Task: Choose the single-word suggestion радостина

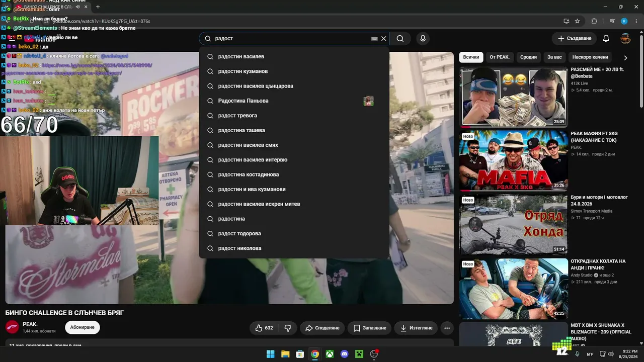Action: click(x=294, y=219)
